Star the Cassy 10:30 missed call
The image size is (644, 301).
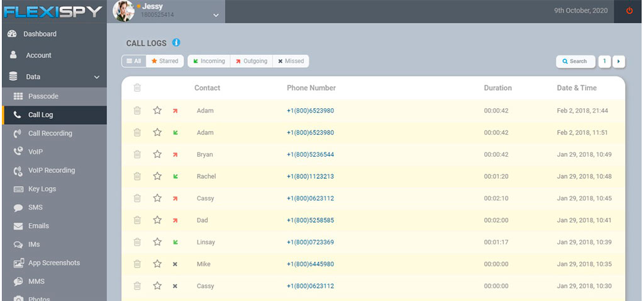pos(157,286)
